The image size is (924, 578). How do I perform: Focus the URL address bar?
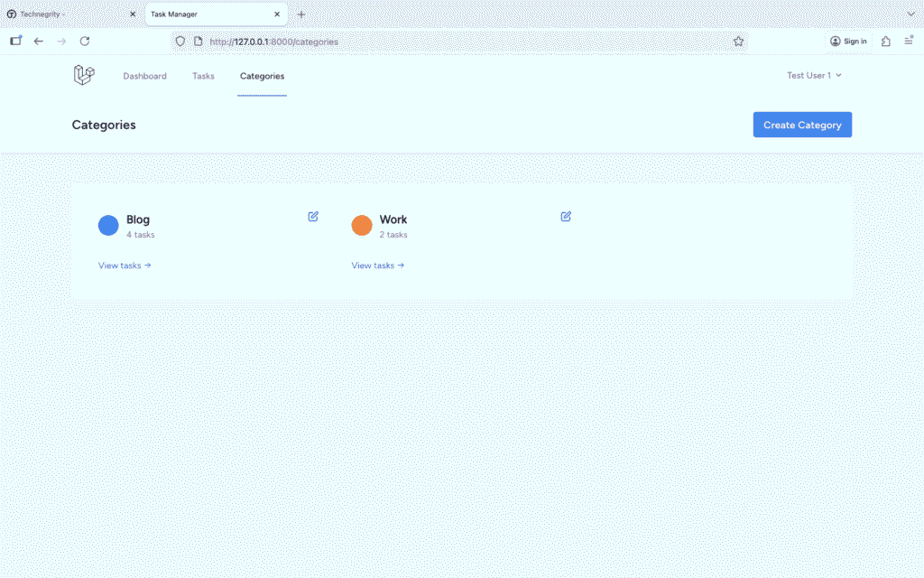tap(451, 42)
